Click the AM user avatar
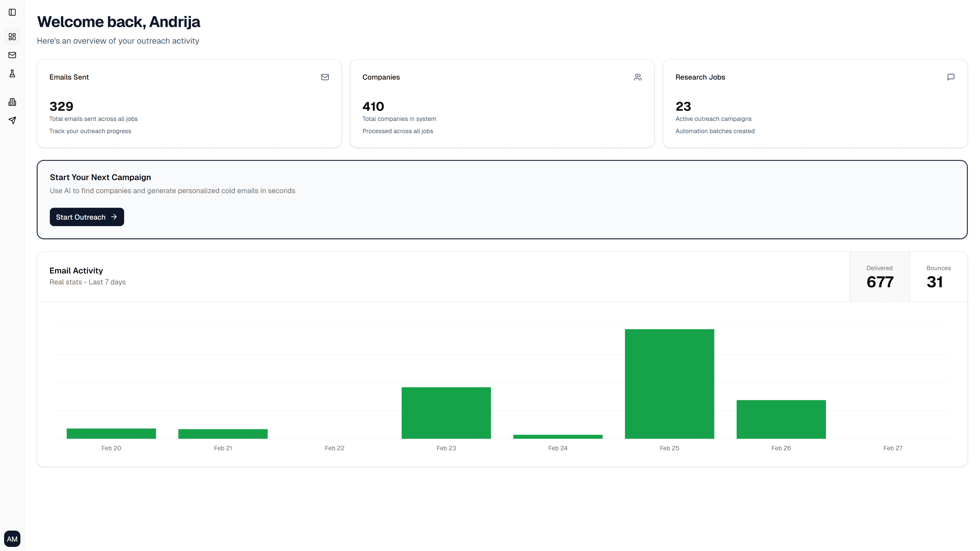Image resolution: width=980 pixels, height=551 pixels. click(12, 539)
